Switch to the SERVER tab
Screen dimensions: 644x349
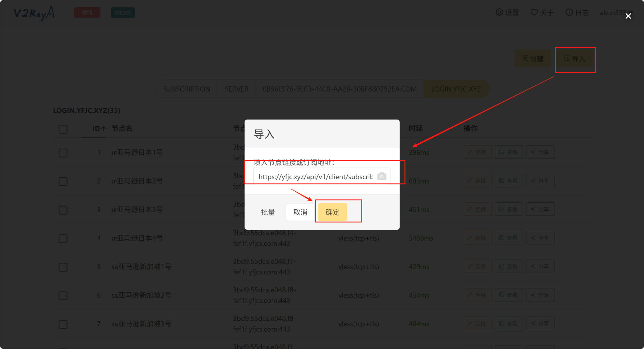point(236,89)
